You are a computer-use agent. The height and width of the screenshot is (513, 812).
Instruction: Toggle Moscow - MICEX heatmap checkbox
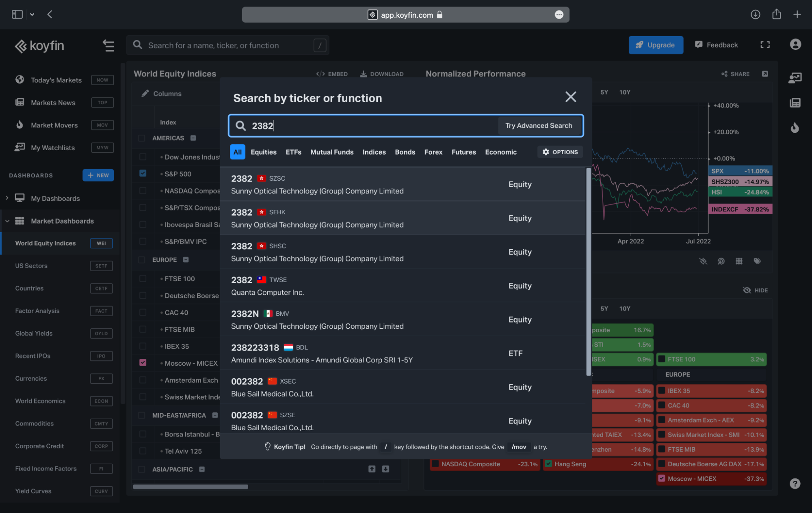point(662,479)
